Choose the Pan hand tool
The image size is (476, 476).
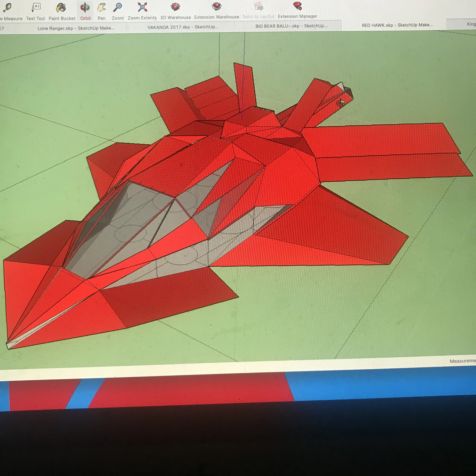[101, 7]
